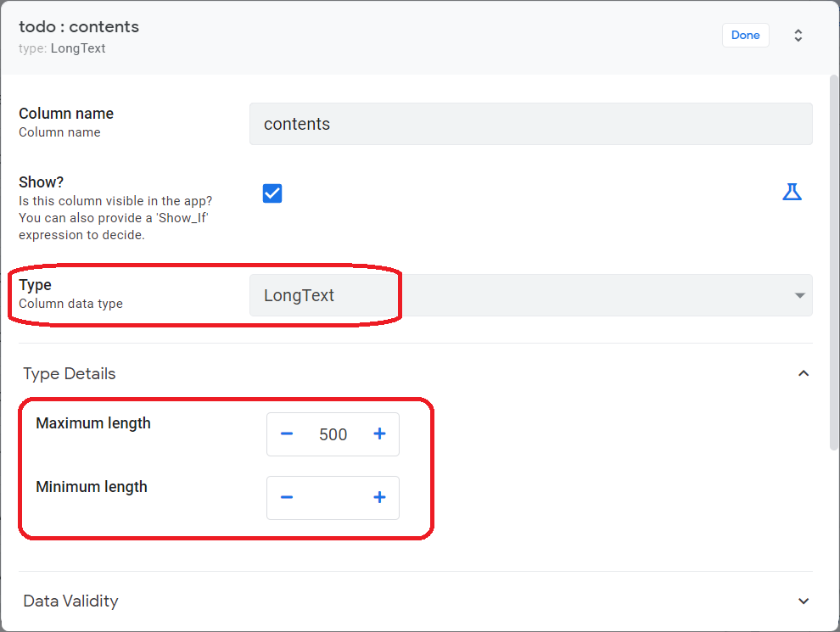This screenshot has width=840, height=632.
Task: Collapse the Type Details section
Action: [x=804, y=373]
